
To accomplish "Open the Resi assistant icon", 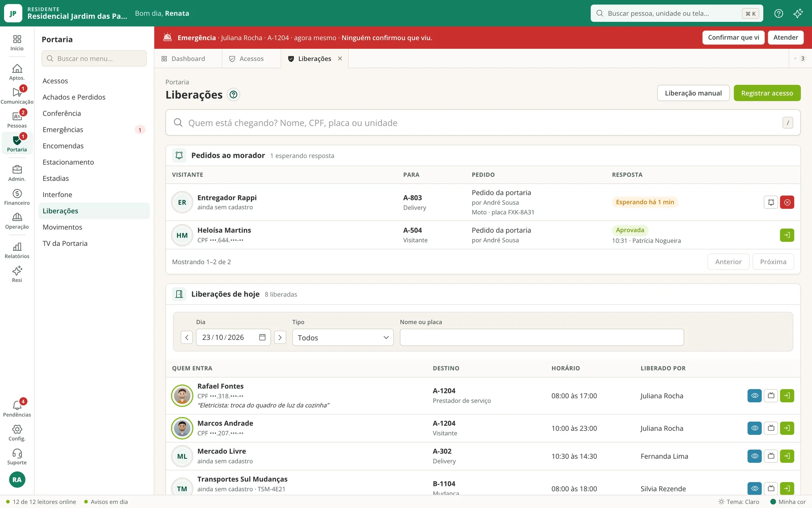I will 17,275.
